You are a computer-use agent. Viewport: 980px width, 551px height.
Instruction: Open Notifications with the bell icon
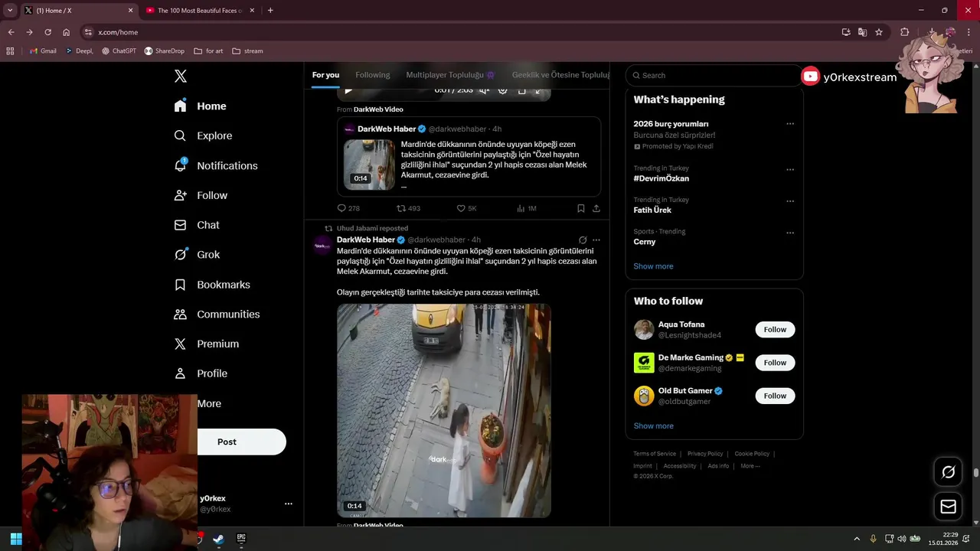pyautogui.click(x=216, y=165)
